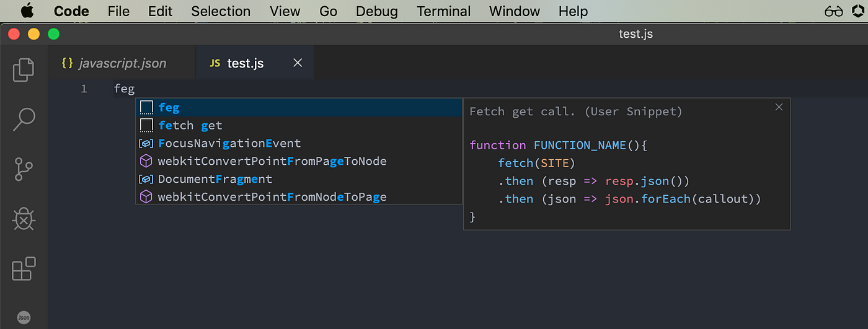Select the webkitConvertPointFromNodeToPage suggestion
The image size is (868, 329).
[x=299, y=197]
